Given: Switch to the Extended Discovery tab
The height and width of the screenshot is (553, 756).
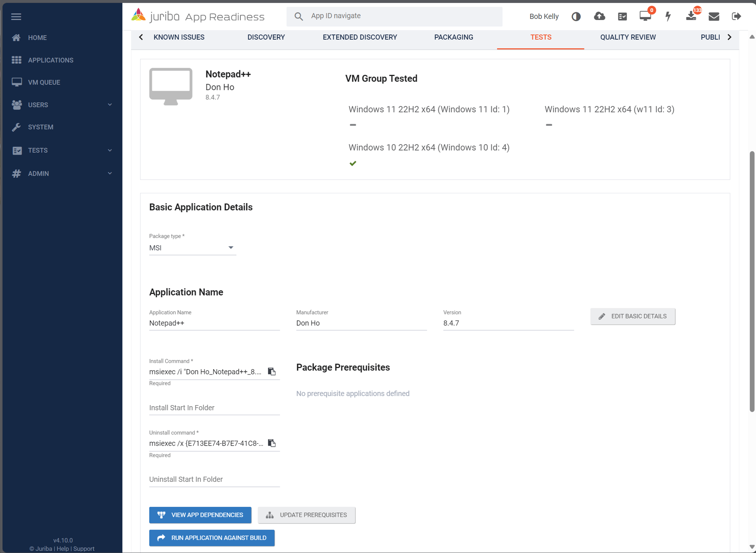Looking at the screenshot, I should point(360,37).
